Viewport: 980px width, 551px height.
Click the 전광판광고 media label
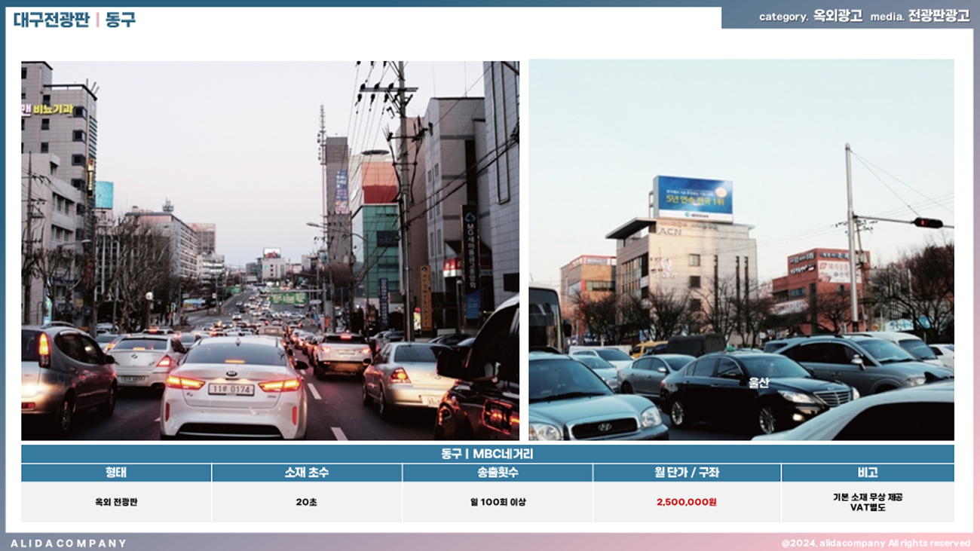(939, 16)
